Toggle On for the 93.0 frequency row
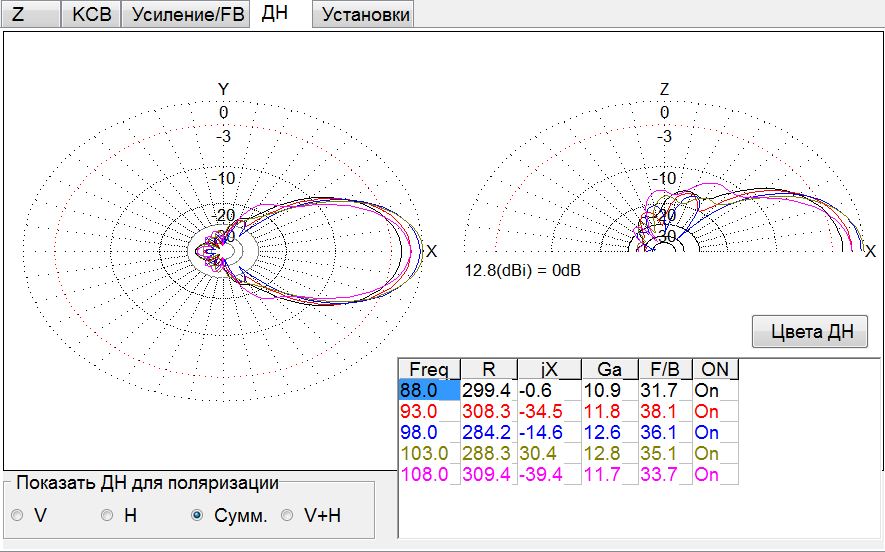885x552 pixels. [715, 411]
